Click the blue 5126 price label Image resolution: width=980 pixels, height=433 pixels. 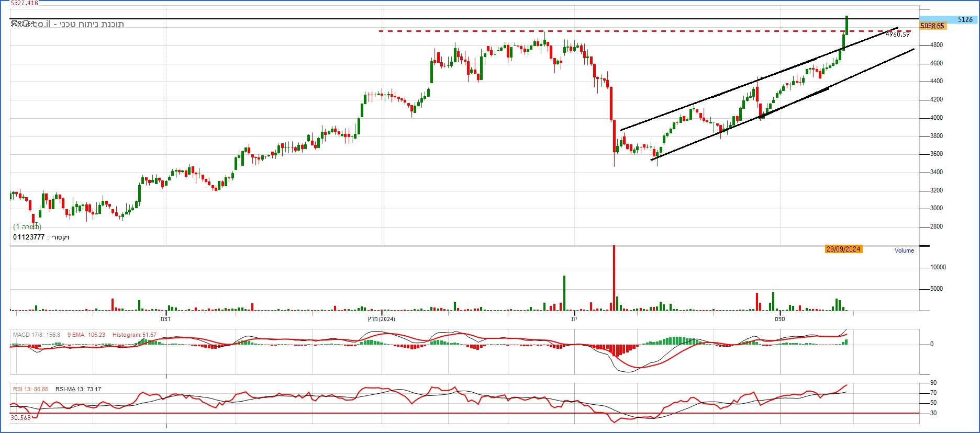(964, 19)
